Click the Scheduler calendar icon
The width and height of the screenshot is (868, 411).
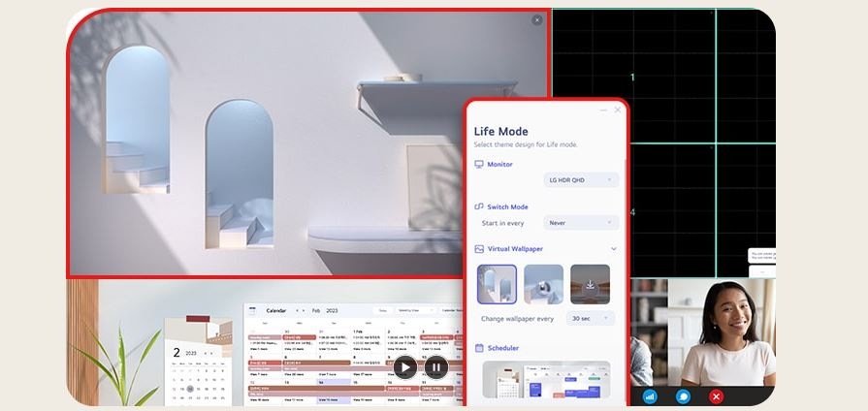pos(479,348)
